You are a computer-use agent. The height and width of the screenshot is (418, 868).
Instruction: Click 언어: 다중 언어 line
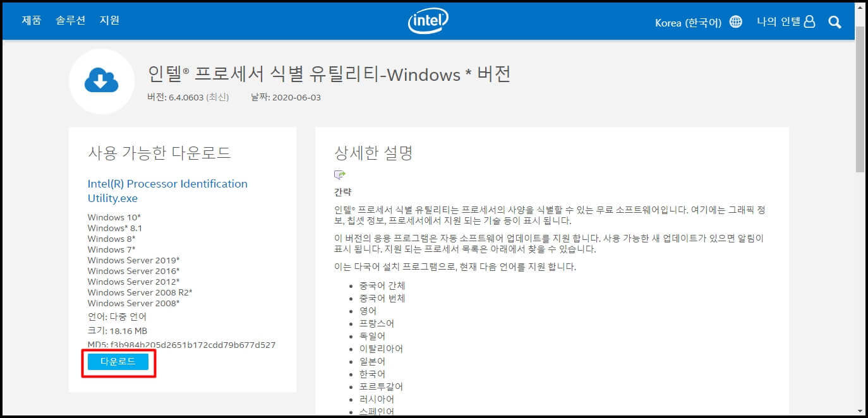[x=118, y=316]
